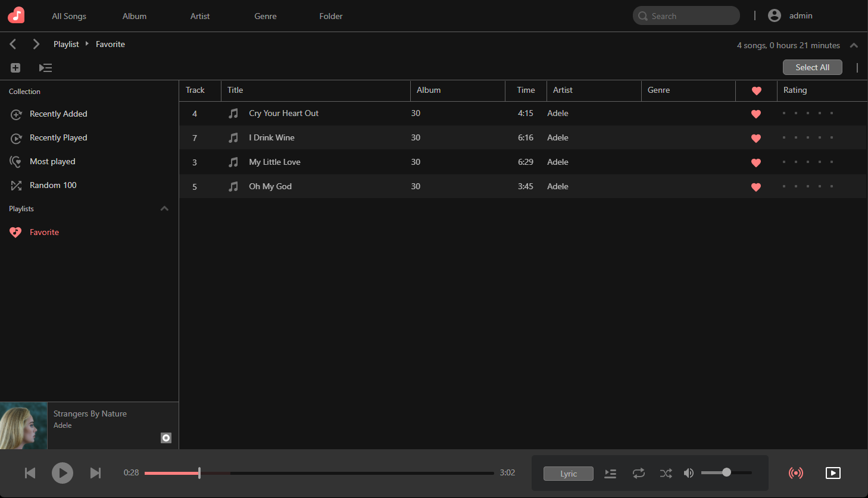Click the volume slider handle
The width and height of the screenshot is (868, 498).
coord(726,472)
